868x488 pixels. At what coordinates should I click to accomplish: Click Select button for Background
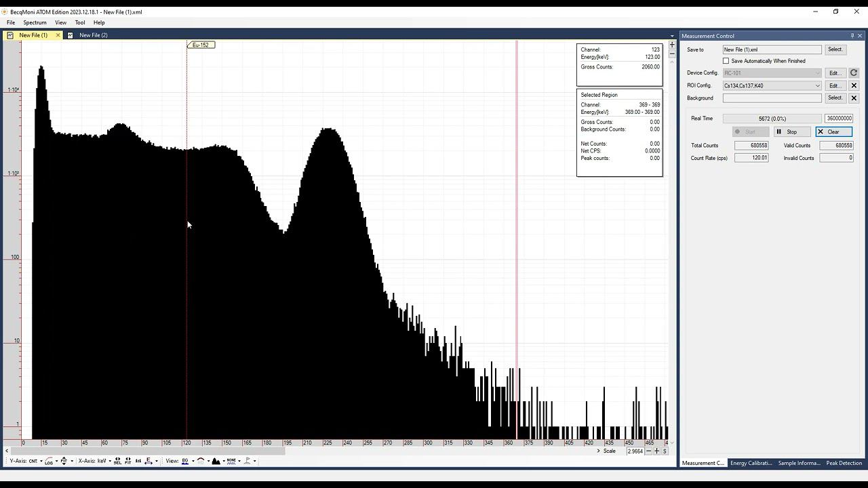click(x=835, y=98)
